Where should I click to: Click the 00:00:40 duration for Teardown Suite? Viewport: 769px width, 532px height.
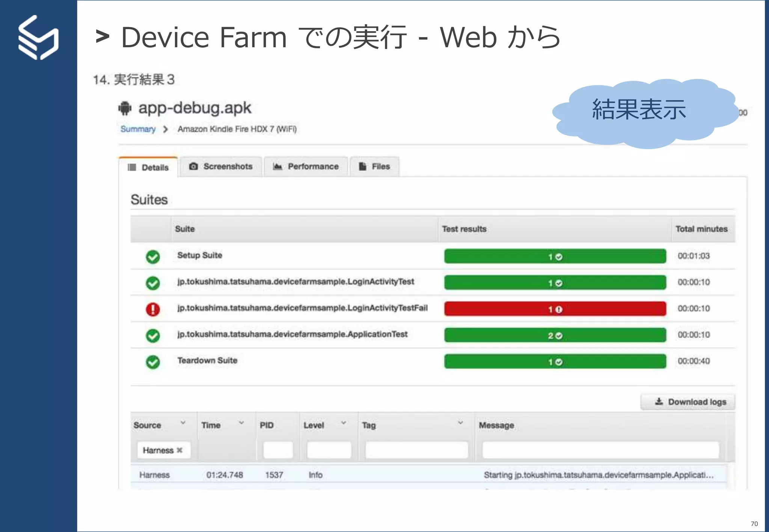tap(694, 361)
